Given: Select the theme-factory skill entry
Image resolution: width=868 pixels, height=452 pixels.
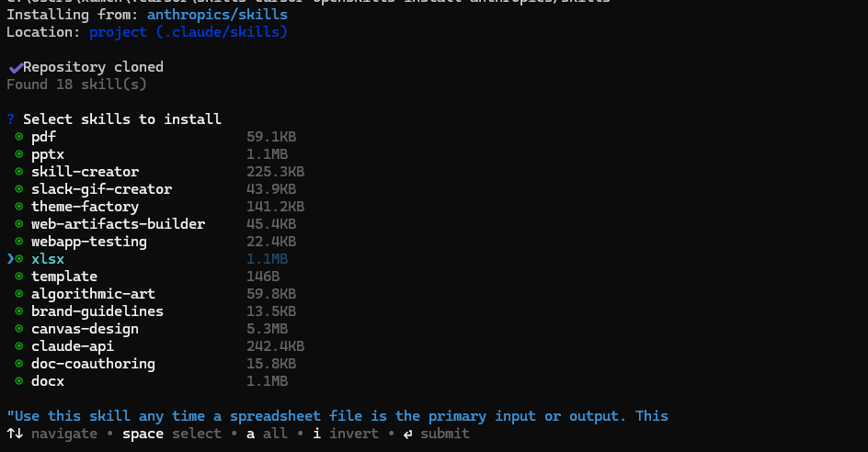Looking at the screenshot, I should click(x=85, y=207).
